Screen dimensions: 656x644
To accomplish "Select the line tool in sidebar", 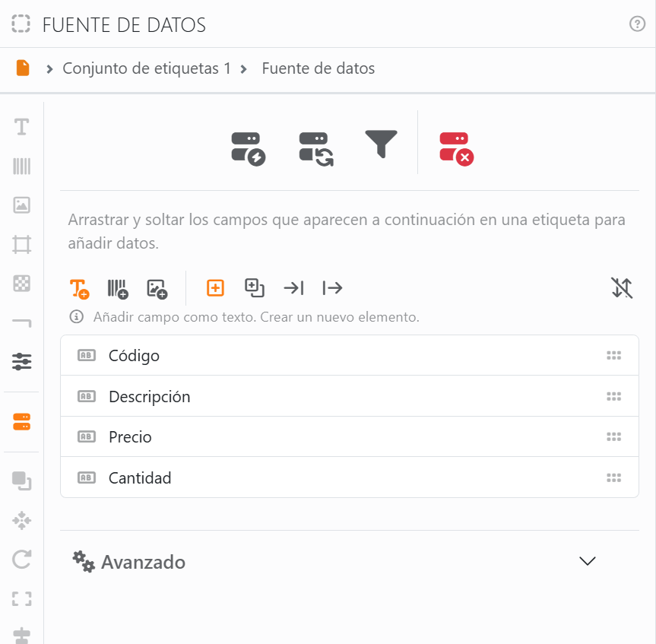I will (x=22, y=322).
